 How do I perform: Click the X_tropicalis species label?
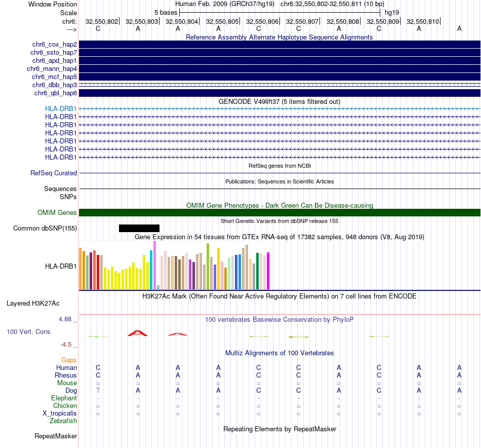pyautogui.click(x=60, y=414)
